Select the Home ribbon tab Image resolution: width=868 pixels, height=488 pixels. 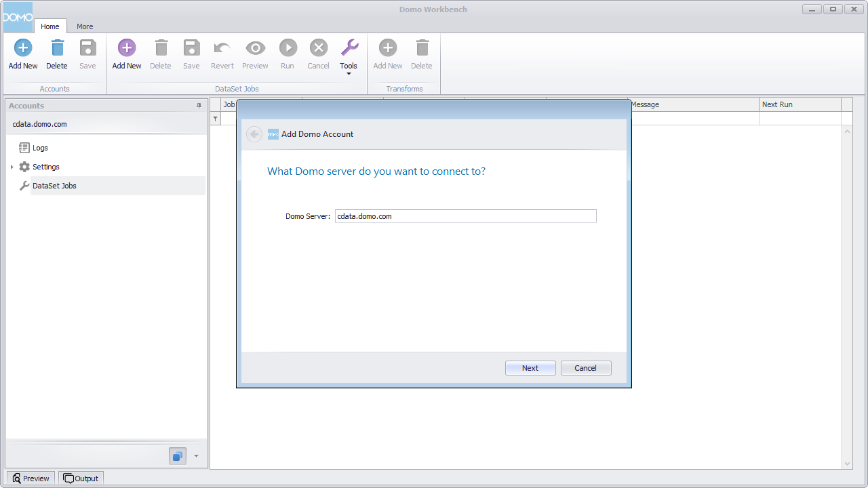(50, 26)
